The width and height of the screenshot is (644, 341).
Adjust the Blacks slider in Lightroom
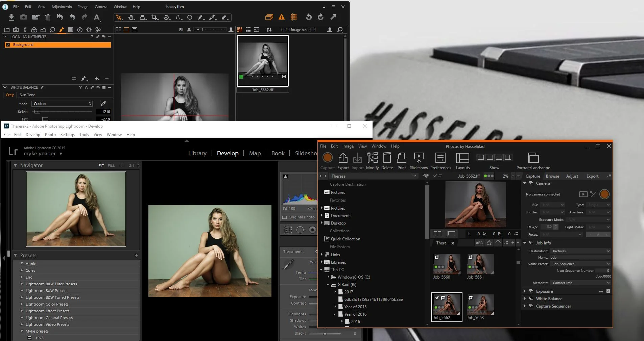coord(325,333)
